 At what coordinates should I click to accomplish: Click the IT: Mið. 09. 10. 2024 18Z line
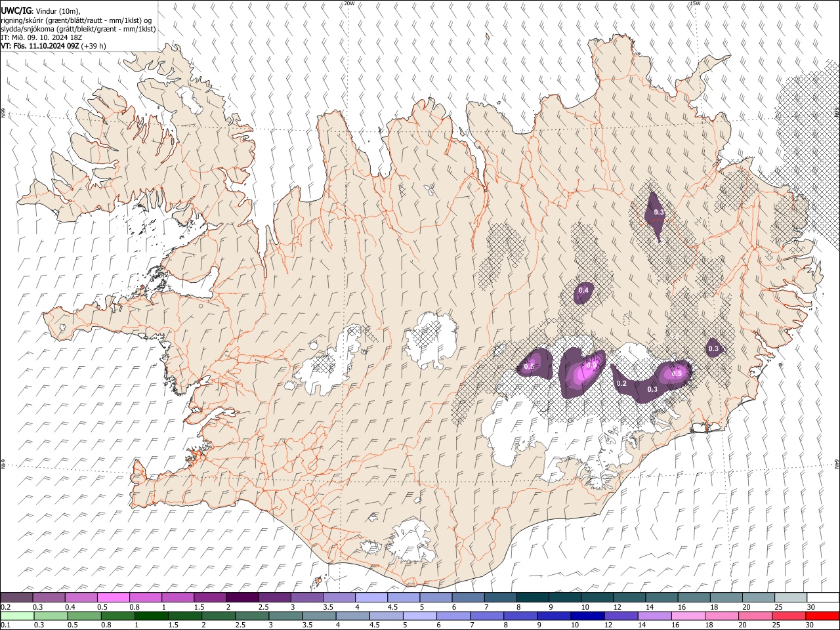click(x=41, y=37)
